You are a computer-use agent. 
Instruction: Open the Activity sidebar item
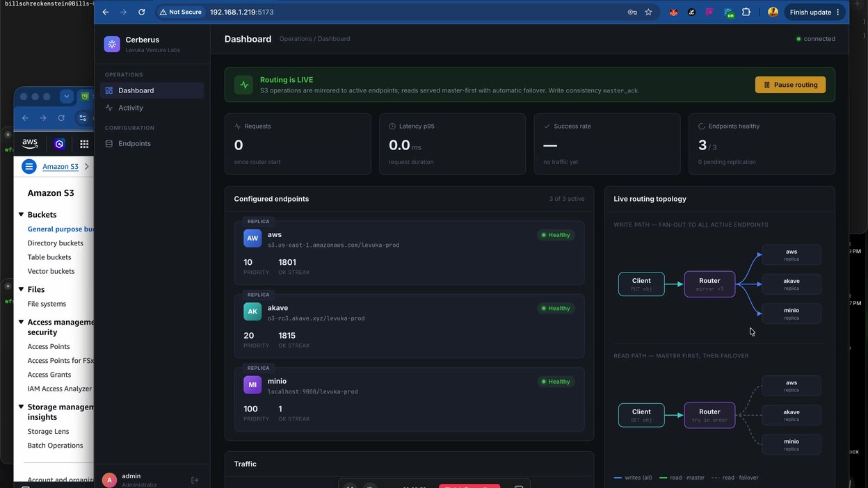click(152, 108)
